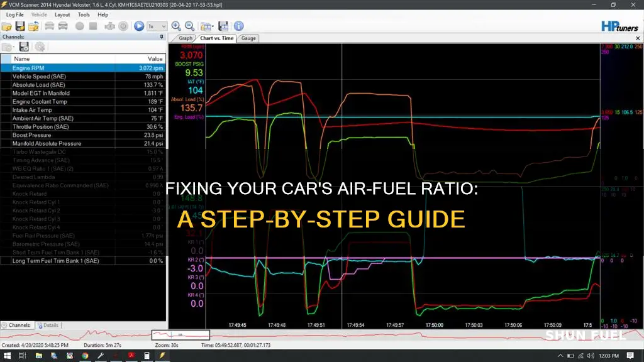Image resolution: width=644 pixels, height=362 pixels.
Task: Open File Explorer from the taskbar
Action: [x=38, y=356]
